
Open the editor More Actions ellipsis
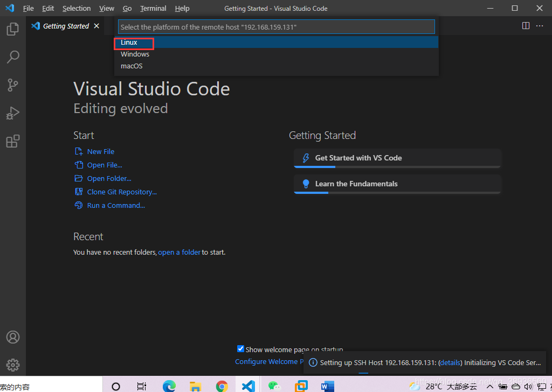(x=540, y=26)
